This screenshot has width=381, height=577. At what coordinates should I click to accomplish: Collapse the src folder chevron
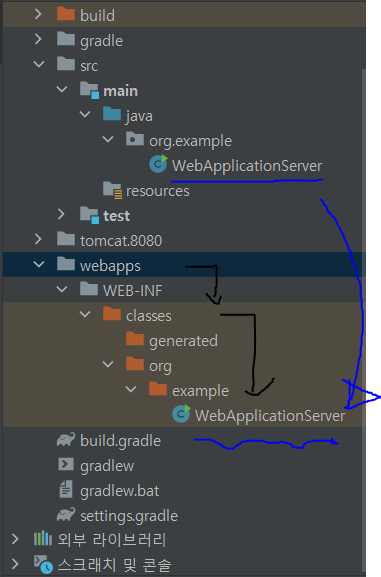(39, 64)
